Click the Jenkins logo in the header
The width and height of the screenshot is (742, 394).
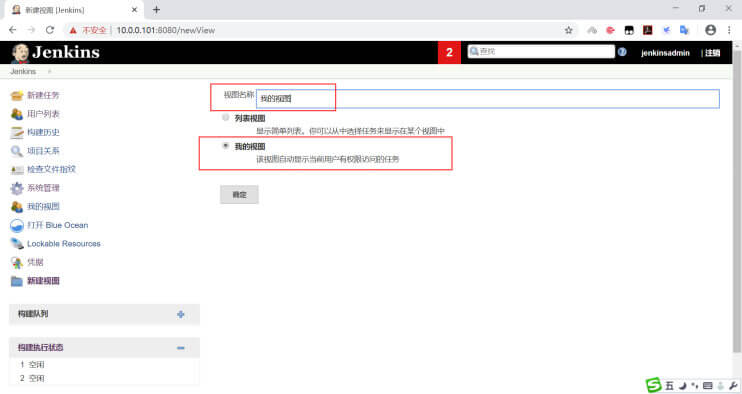click(x=55, y=53)
